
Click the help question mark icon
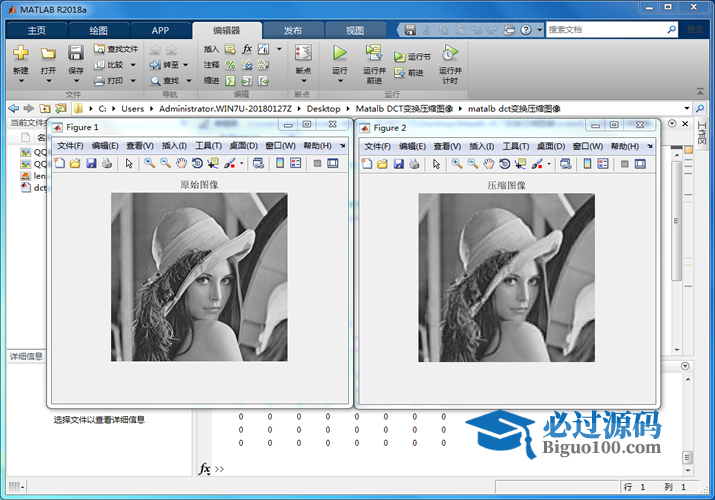[526, 30]
